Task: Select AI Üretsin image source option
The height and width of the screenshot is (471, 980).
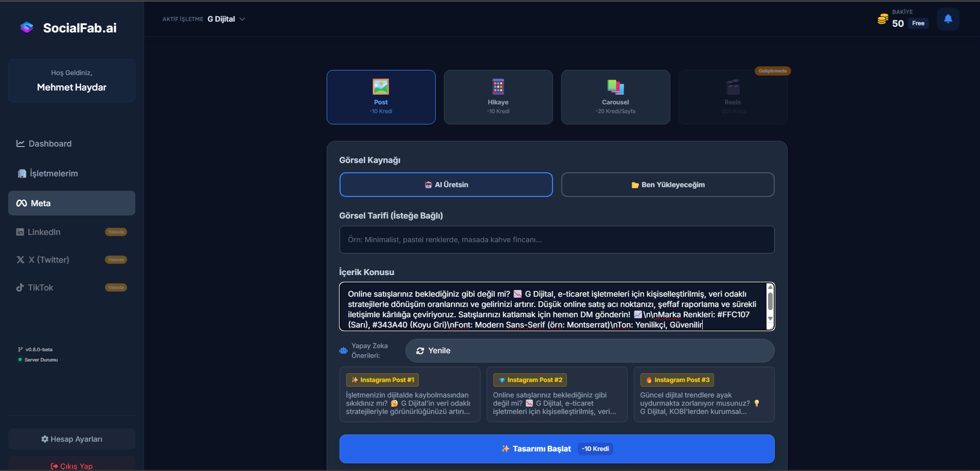Action: (446, 185)
